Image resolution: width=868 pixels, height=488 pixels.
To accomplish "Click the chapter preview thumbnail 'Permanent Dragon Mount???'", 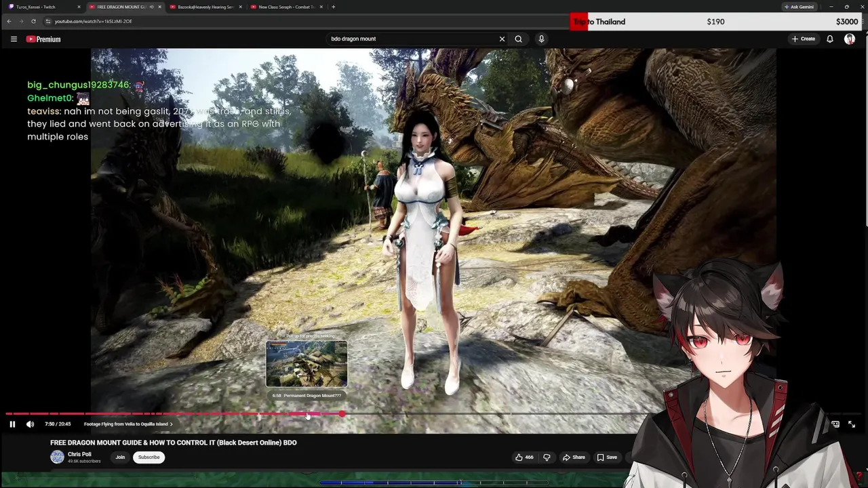I will 307,364.
